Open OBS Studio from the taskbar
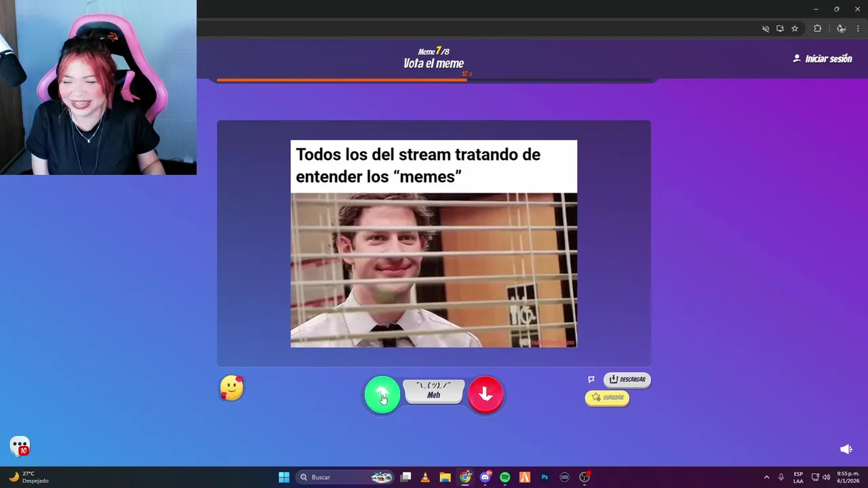This screenshot has width=868, height=488. pyautogui.click(x=585, y=477)
